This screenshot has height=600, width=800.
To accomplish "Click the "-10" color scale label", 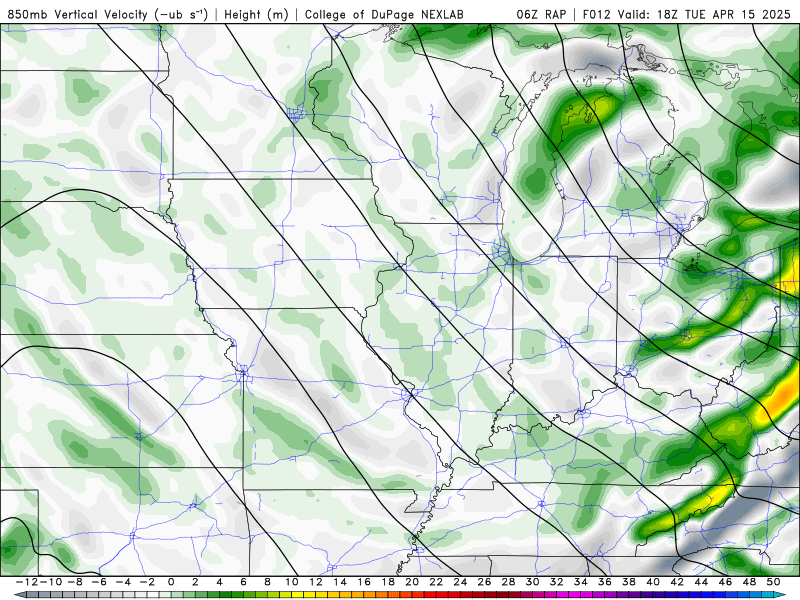I will (51, 582).
